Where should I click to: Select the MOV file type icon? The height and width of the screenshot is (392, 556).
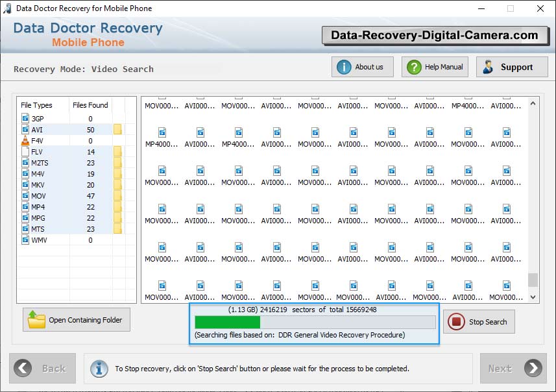coord(25,195)
